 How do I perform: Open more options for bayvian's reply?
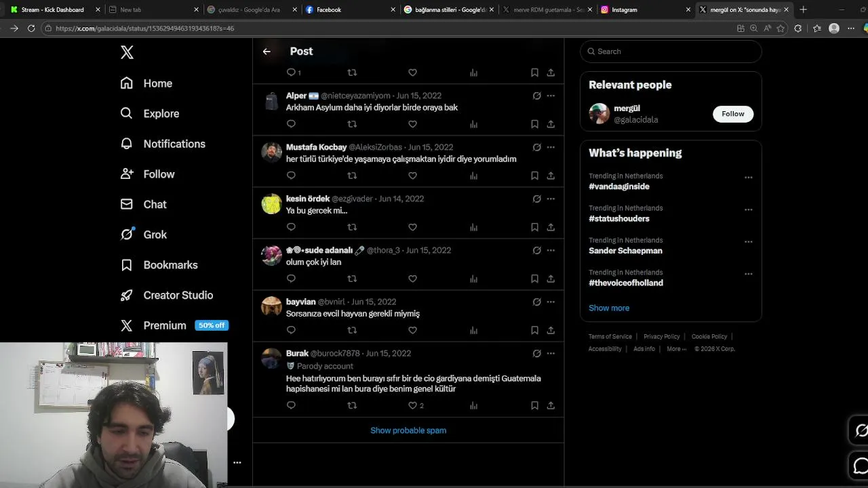coord(551,302)
